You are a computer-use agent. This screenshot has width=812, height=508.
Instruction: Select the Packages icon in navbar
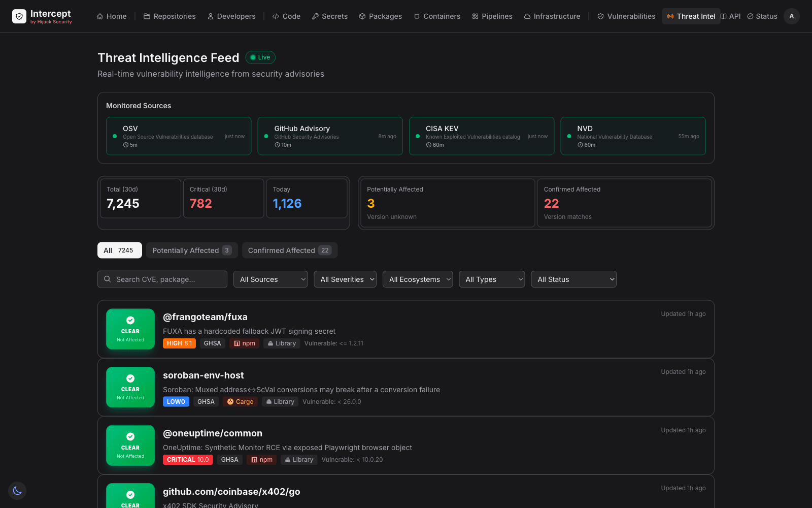pos(361,16)
